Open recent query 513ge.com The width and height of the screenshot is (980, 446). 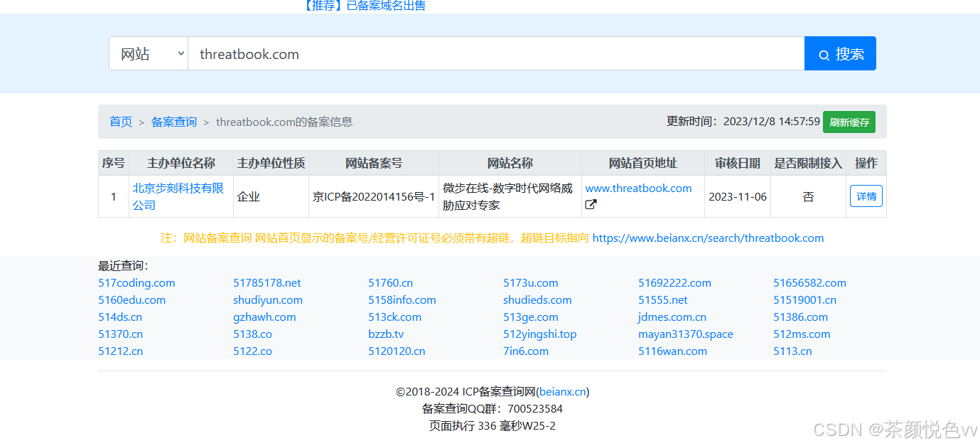[x=531, y=317]
